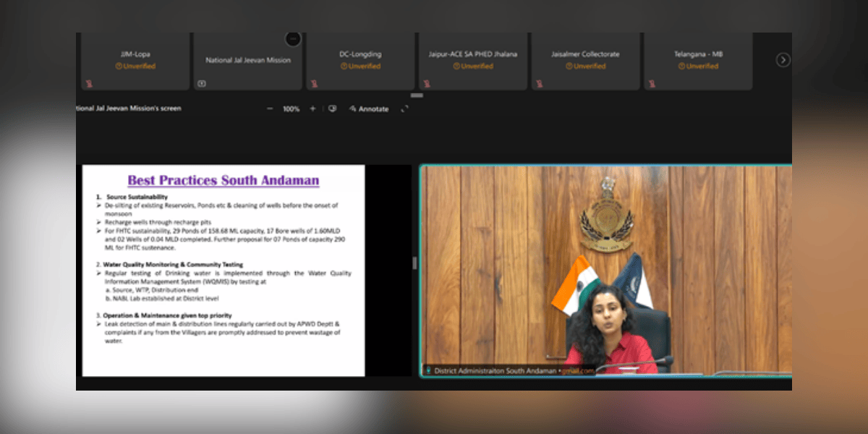Zoom out the shared screen view
The height and width of the screenshot is (434, 868).
[x=270, y=109]
